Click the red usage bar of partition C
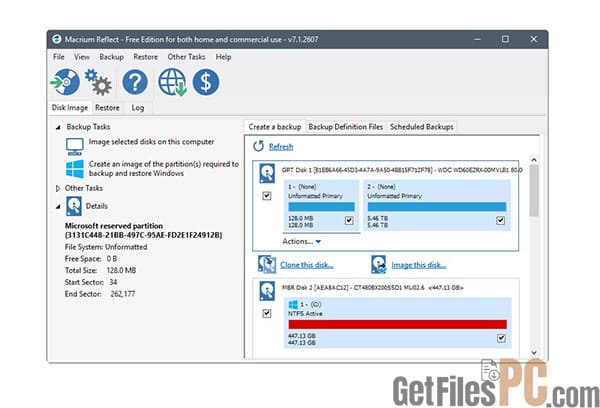 [398, 325]
